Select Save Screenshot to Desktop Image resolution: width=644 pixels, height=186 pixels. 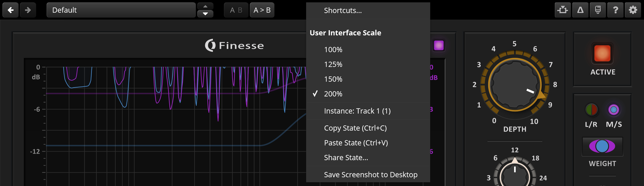[x=368, y=175]
